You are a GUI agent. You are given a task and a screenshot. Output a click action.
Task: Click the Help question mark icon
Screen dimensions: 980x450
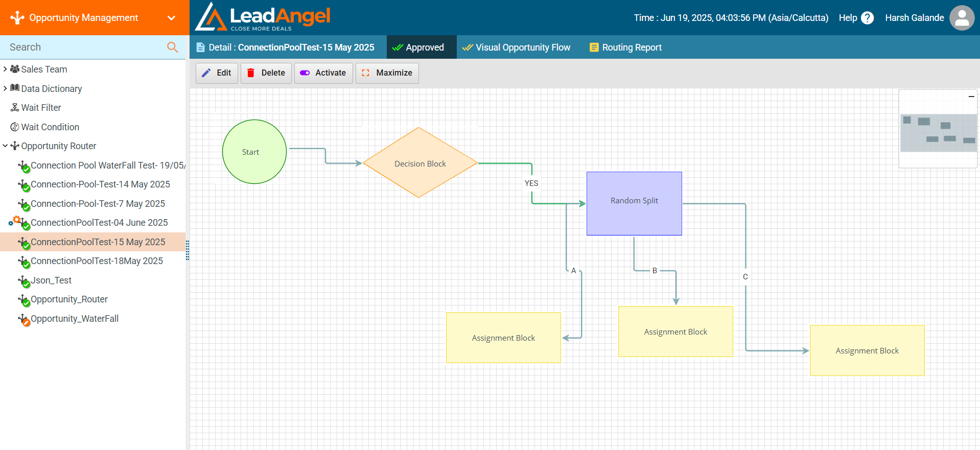[x=867, y=18]
